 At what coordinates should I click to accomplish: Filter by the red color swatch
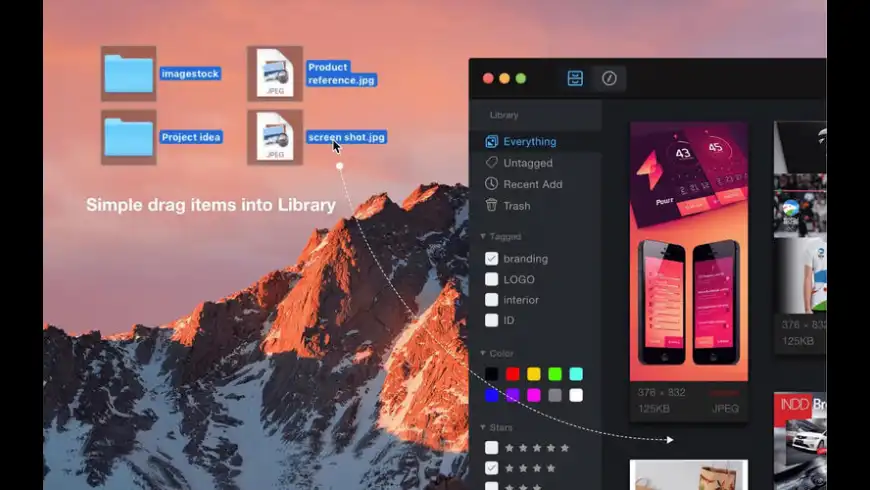513,374
